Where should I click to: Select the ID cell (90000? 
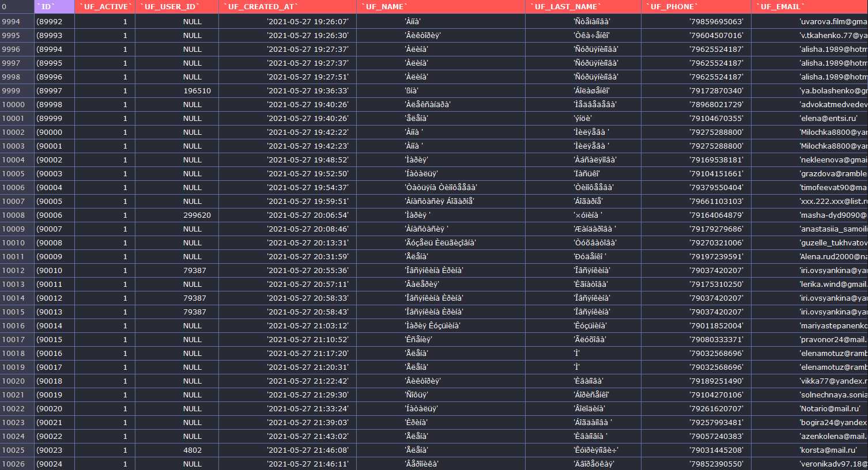pyautogui.click(x=54, y=132)
